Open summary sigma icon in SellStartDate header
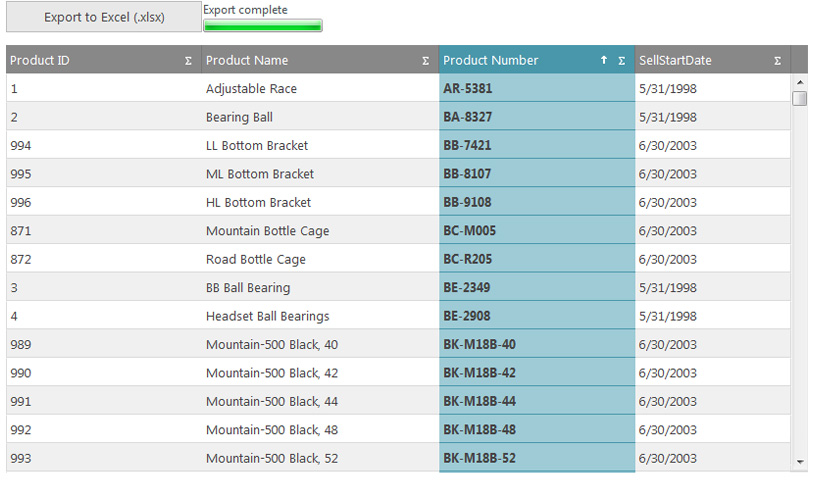 tap(778, 61)
